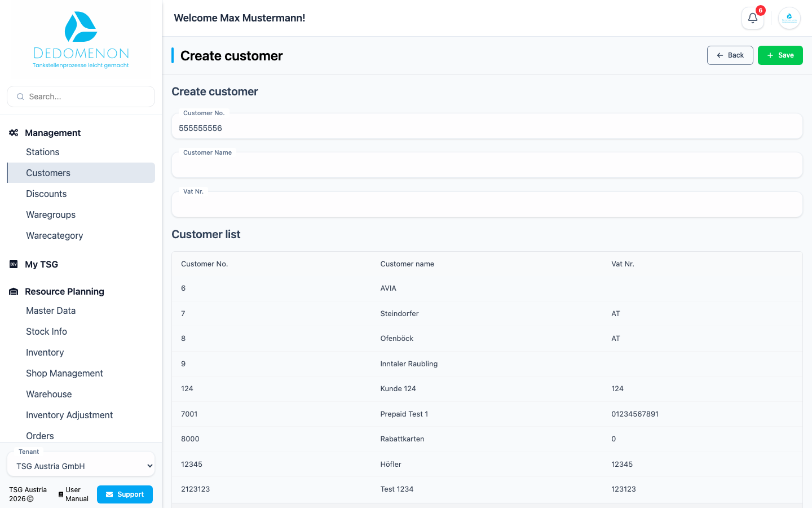Click the Dedomenon logo
Image resolution: width=812 pixels, height=508 pixels.
click(81, 40)
